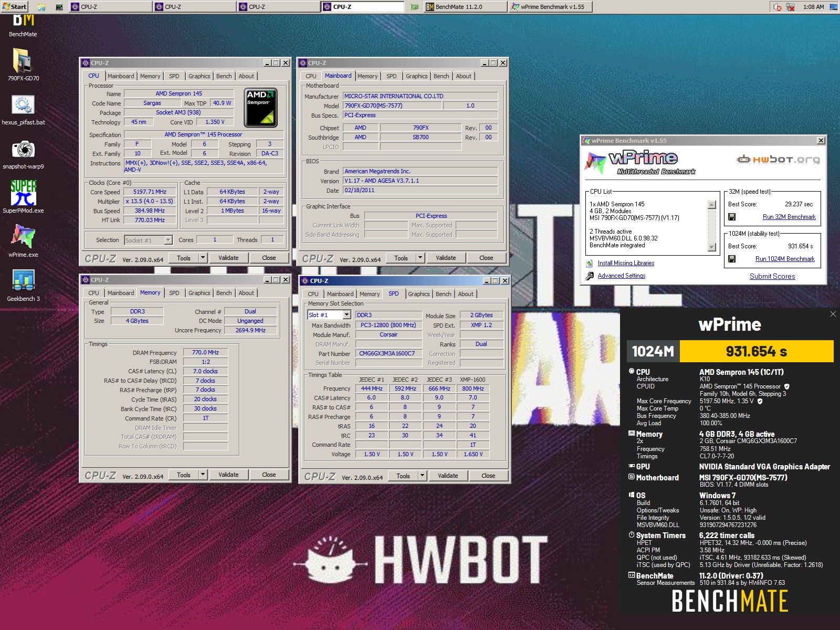Image resolution: width=840 pixels, height=630 pixels.
Task: Open the Slot #1 memory slot dropdown
Action: click(346, 315)
